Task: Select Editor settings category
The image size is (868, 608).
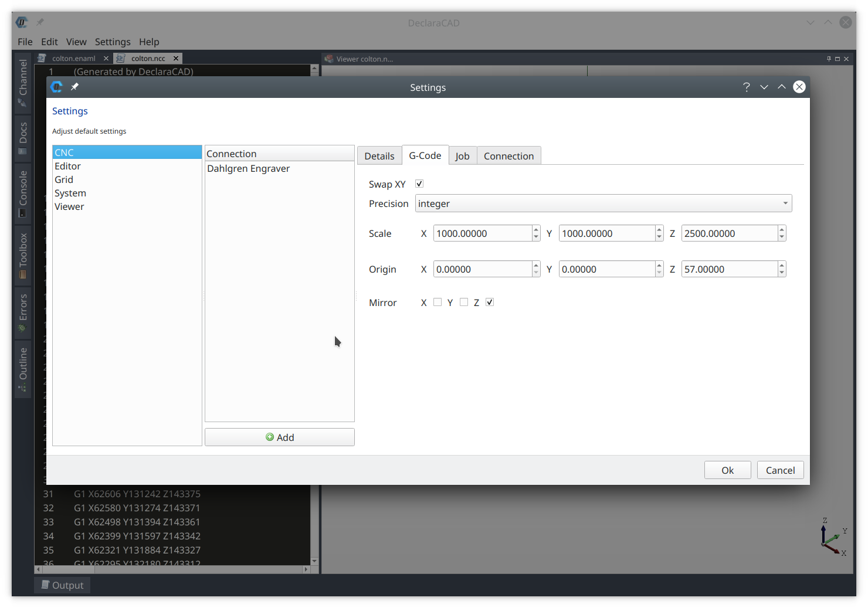Action: pyautogui.click(x=127, y=166)
